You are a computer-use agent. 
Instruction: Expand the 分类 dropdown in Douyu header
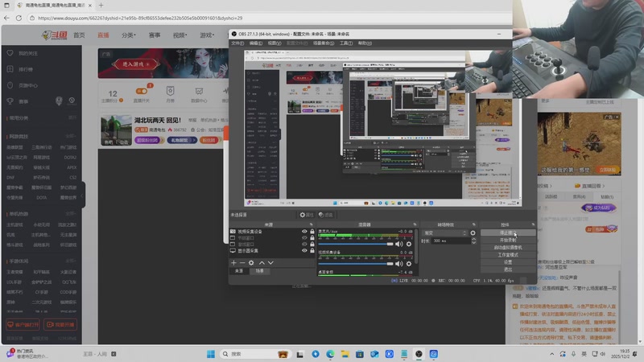click(x=129, y=35)
